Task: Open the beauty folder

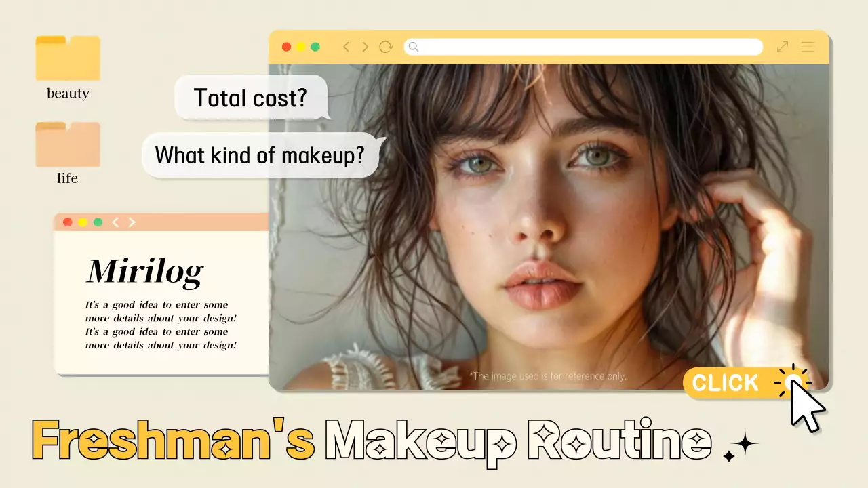Action: pos(67,58)
